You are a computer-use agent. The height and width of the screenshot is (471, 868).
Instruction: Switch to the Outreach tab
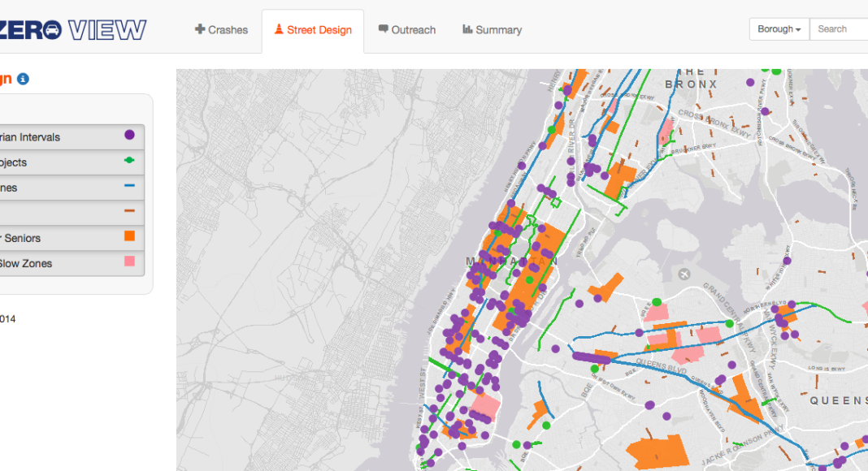pyautogui.click(x=406, y=30)
